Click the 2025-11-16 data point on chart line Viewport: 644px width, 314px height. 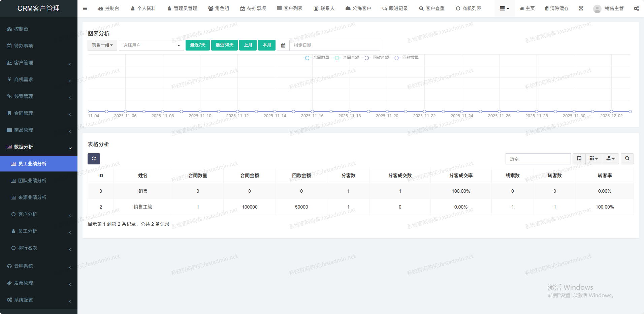pyautogui.click(x=312, y=112)
